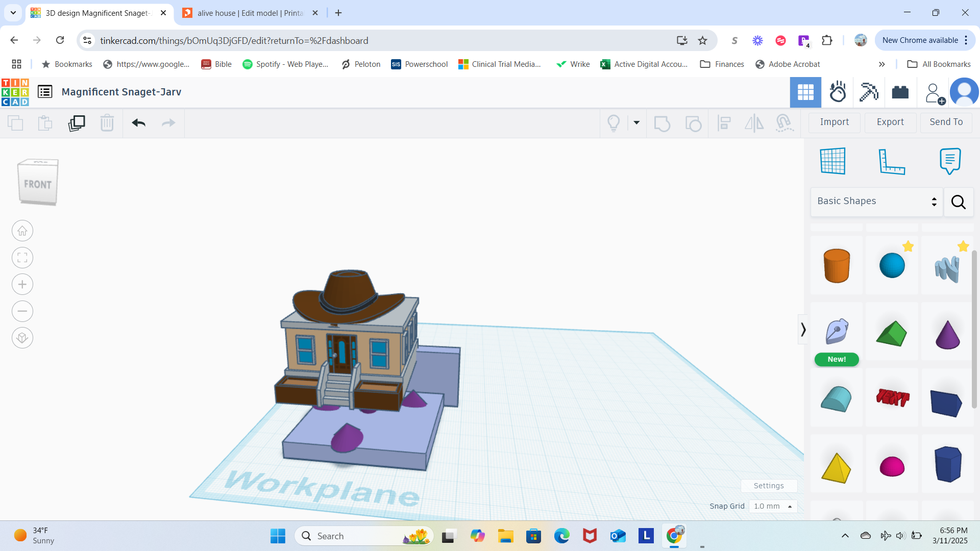Click the Cruise tool icon
The width and height of the screenshot is (980, 551).
click(785, 123)
